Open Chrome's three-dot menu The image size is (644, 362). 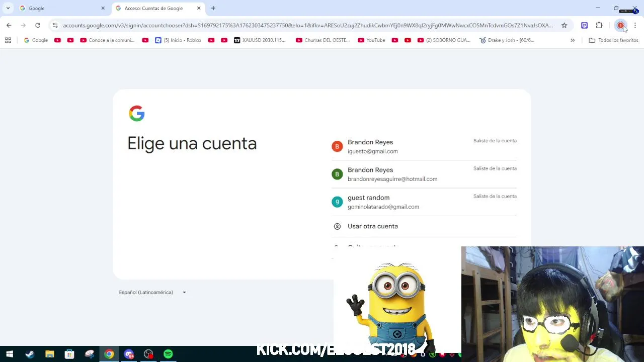click(x=635, y=25)
